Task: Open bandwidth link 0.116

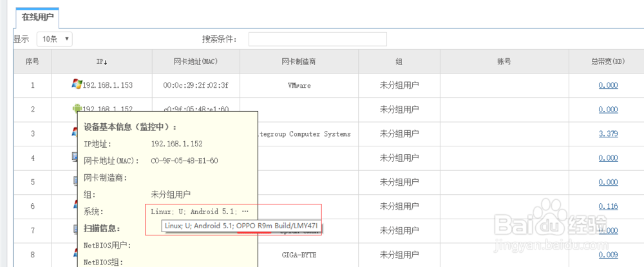Action: (608, 206)
